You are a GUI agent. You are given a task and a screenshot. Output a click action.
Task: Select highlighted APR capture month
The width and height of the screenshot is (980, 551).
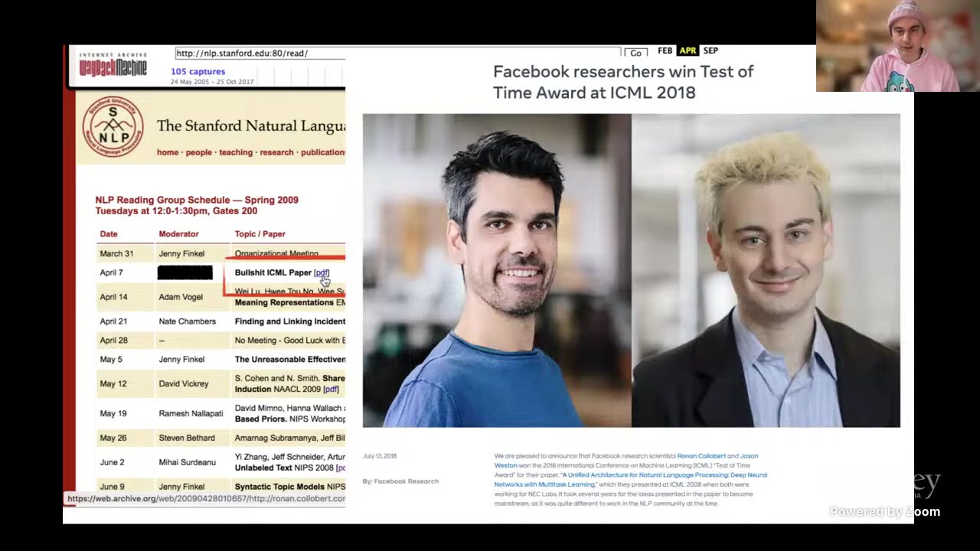tap(688, 51)
